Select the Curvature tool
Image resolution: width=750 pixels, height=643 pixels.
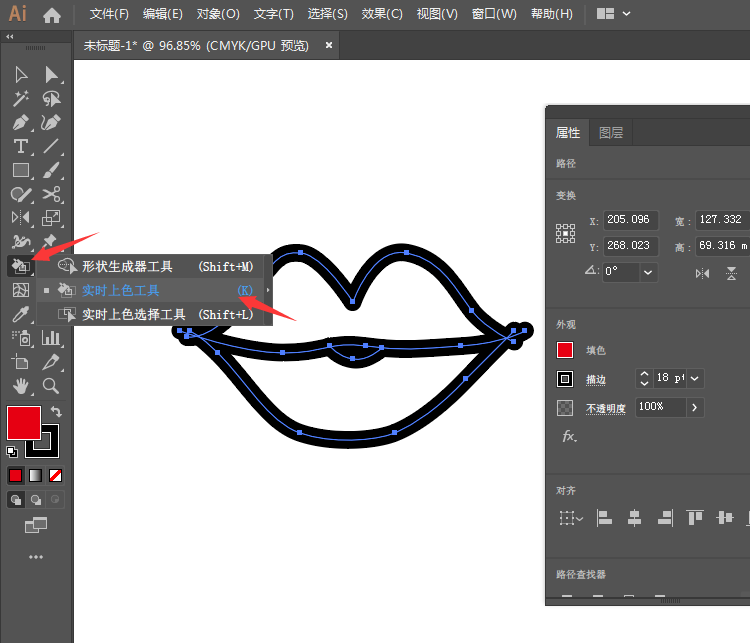tap(51, 122)
